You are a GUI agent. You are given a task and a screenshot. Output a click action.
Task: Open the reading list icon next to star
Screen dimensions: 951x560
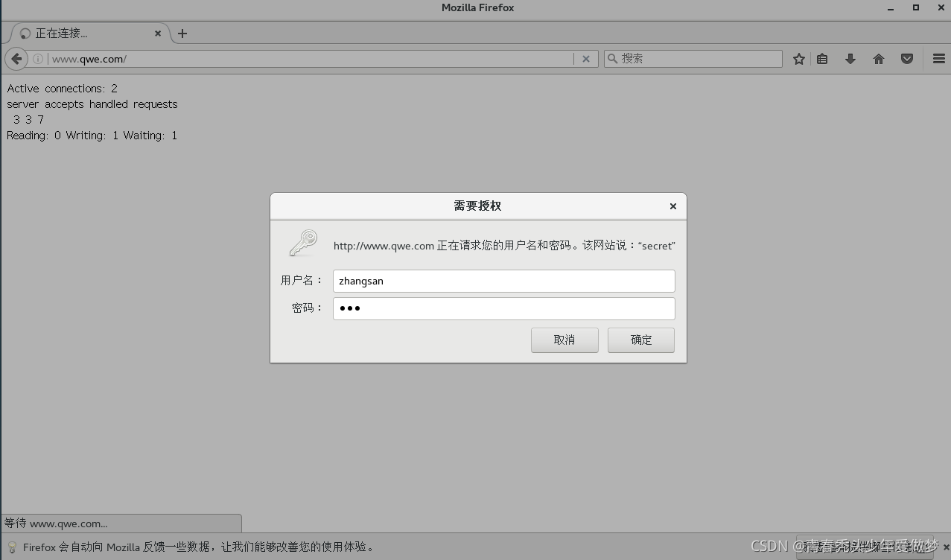tap(822, 58)
